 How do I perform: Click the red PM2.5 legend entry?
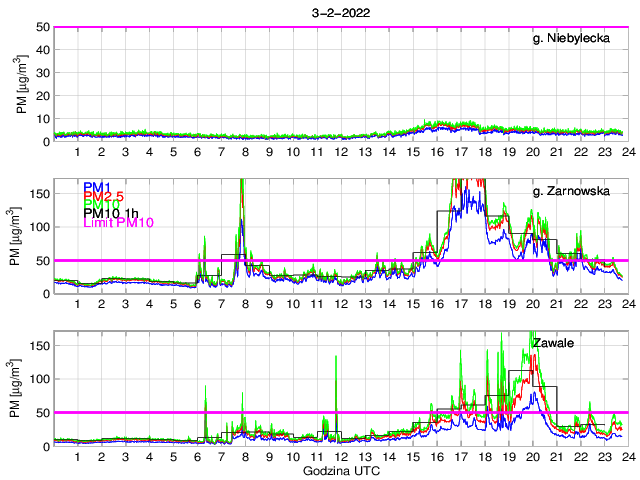[x=105, y=196]
